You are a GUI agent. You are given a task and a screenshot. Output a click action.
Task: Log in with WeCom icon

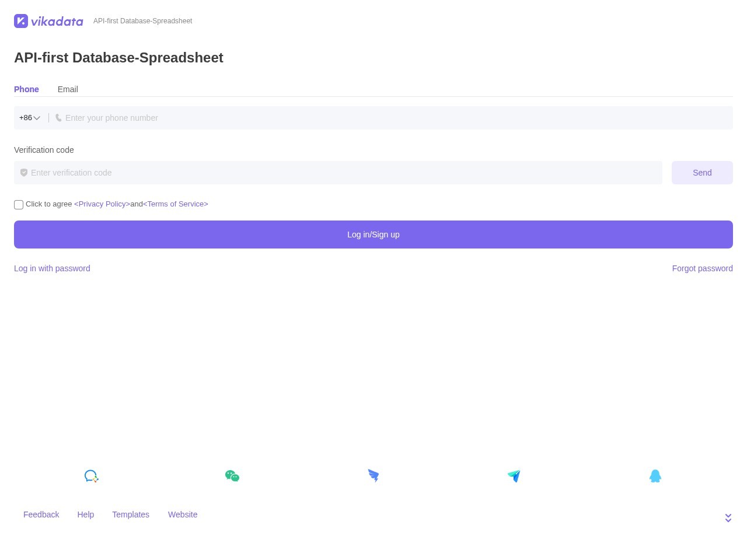click(91, 476)
